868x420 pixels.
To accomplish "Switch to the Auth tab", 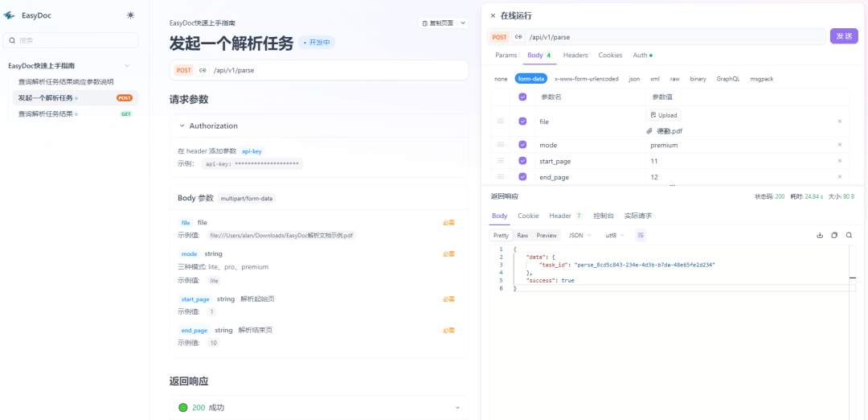I will click(642, 56).
